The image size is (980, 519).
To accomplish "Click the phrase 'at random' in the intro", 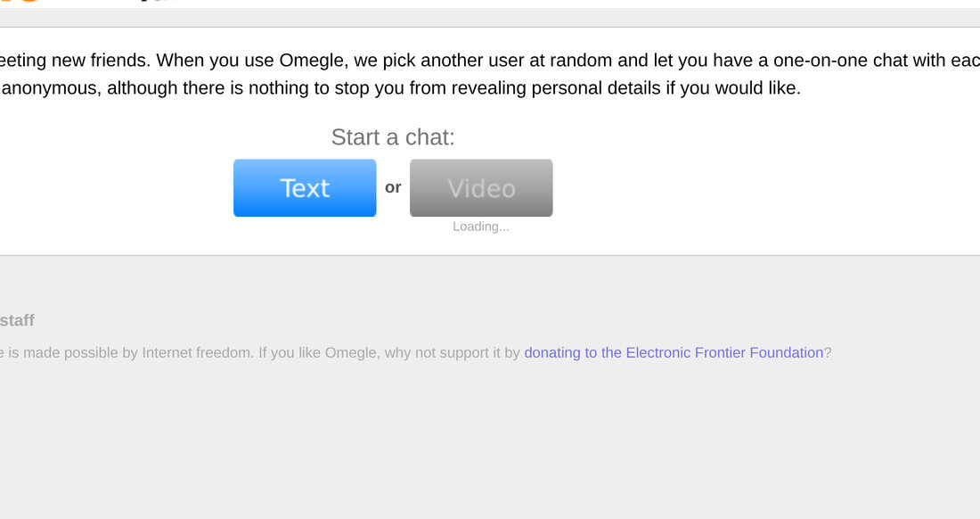I will [x=572, y=61].
